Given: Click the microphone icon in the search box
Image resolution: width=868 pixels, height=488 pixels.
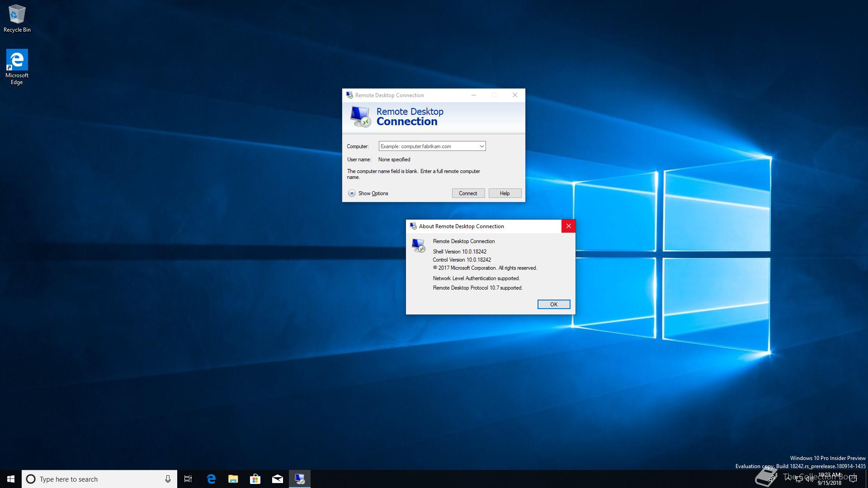Looking at the screenshot, I should click(168, 479).
